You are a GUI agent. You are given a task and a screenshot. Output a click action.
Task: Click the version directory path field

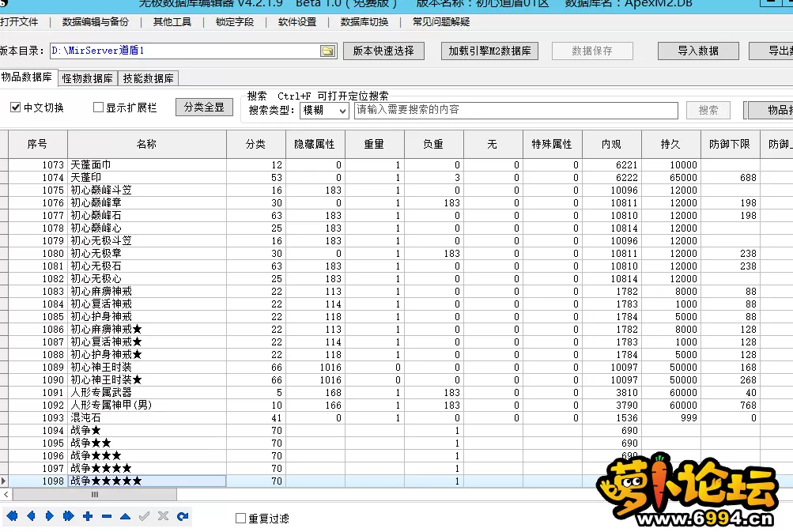click(x=185, y=51)
